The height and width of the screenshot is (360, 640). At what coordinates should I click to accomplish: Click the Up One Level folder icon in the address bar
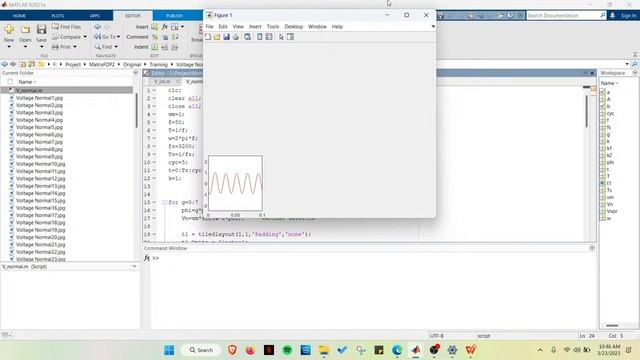click(22, 64)
